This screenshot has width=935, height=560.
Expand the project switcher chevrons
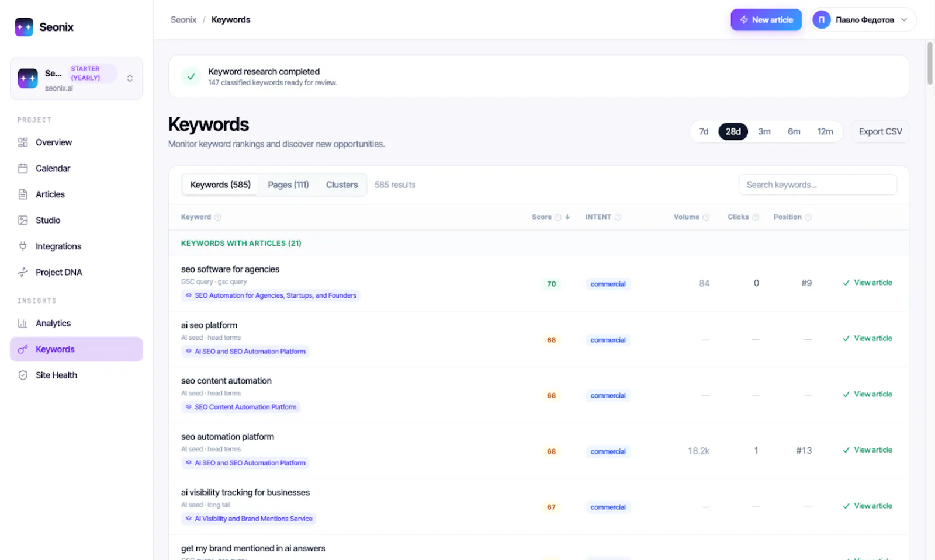(130, 78)
